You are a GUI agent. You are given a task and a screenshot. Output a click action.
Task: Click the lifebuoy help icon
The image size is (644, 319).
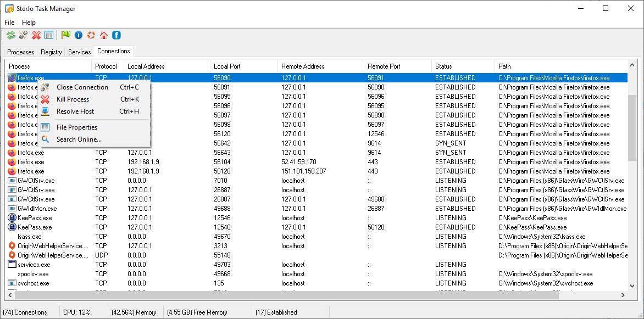[x=91, y=35]
